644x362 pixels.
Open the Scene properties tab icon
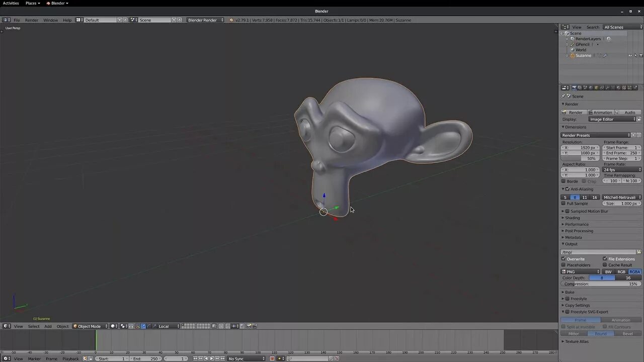(585, 88)
